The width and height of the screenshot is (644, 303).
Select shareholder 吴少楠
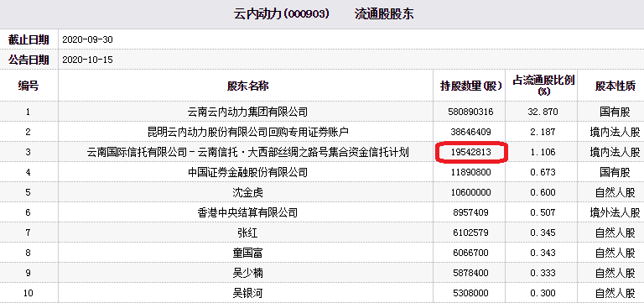click(x=247, y=273)
